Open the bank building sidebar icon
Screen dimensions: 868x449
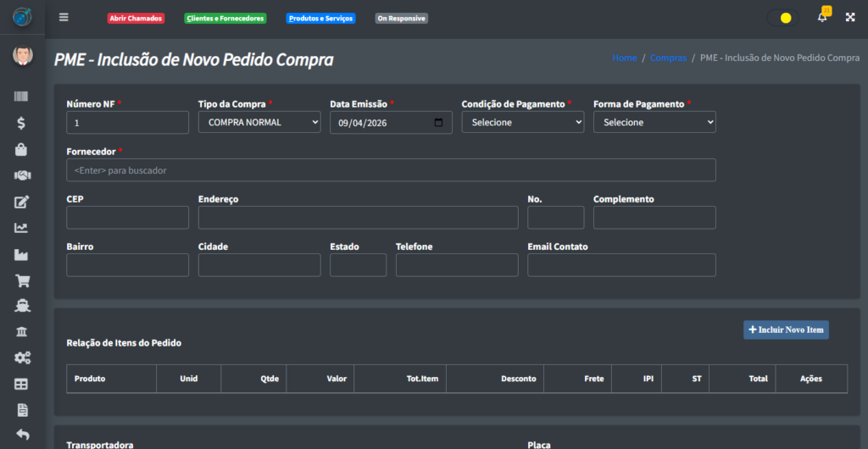[22, 331]
